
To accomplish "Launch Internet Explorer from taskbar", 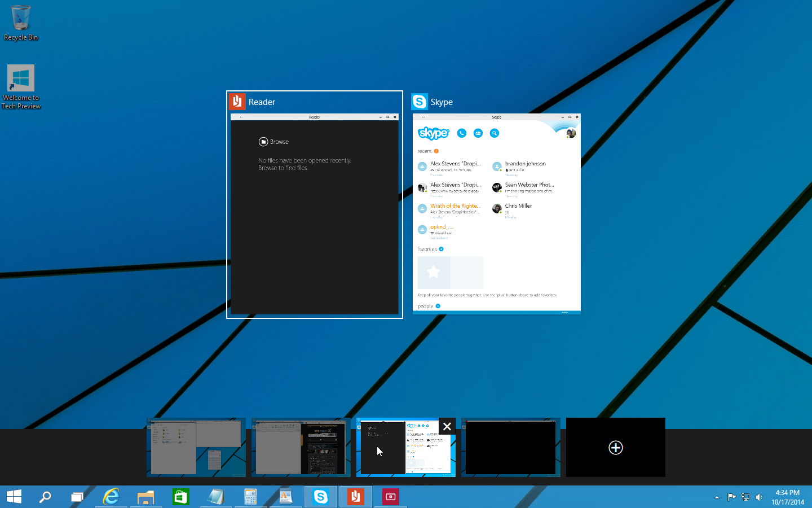I will tap(111, 497).
